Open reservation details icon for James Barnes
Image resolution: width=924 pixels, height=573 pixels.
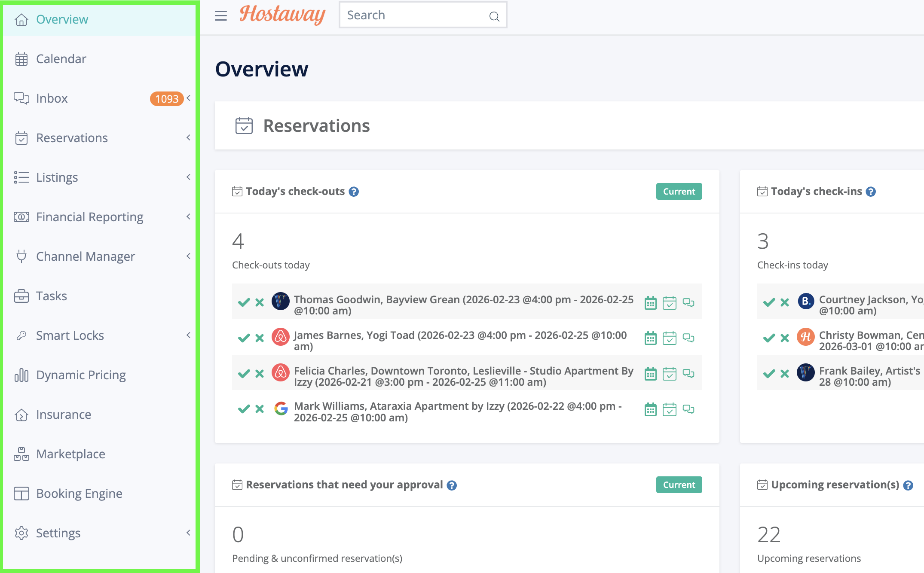pyautogui.click(x=670, y=338)
